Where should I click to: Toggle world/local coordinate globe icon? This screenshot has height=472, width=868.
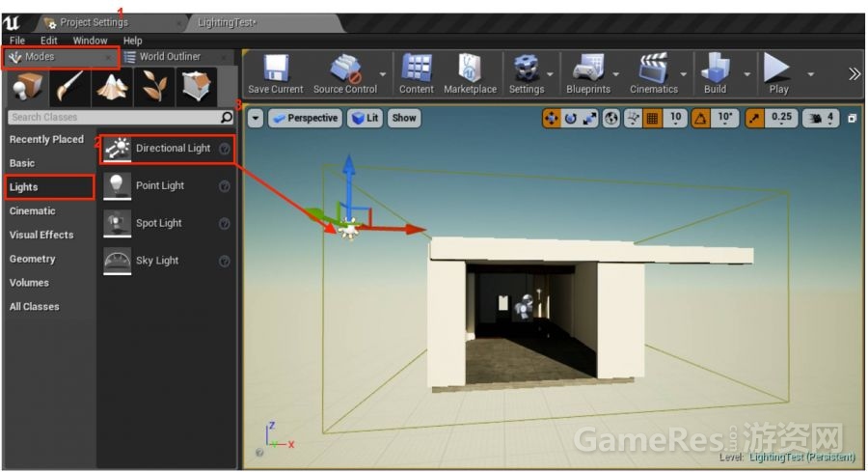tap(610, 118)
